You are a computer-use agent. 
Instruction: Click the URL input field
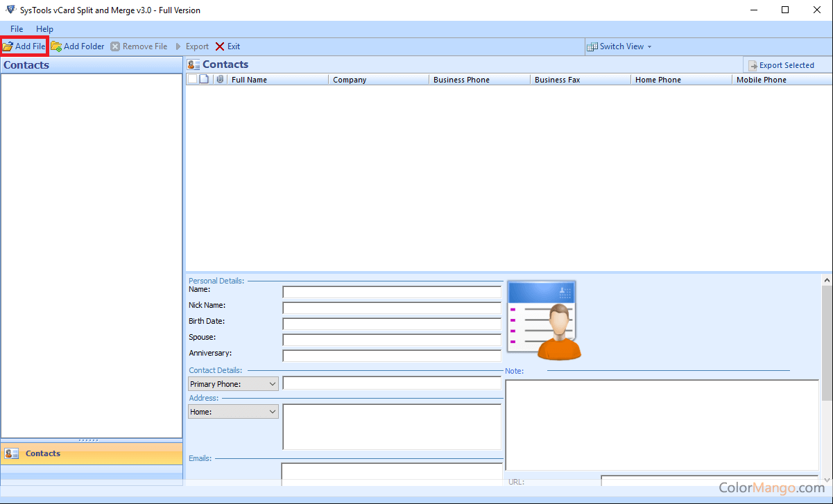pos(710,480)
